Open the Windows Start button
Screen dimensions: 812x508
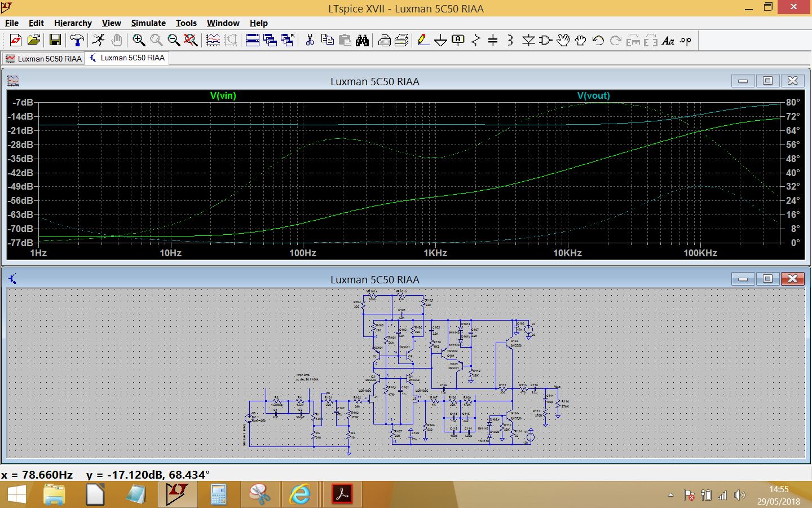[x=16, y=495]
